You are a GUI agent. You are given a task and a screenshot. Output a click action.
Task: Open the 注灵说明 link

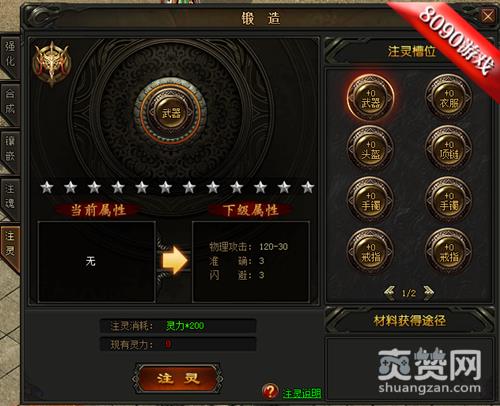pos(301,393)
